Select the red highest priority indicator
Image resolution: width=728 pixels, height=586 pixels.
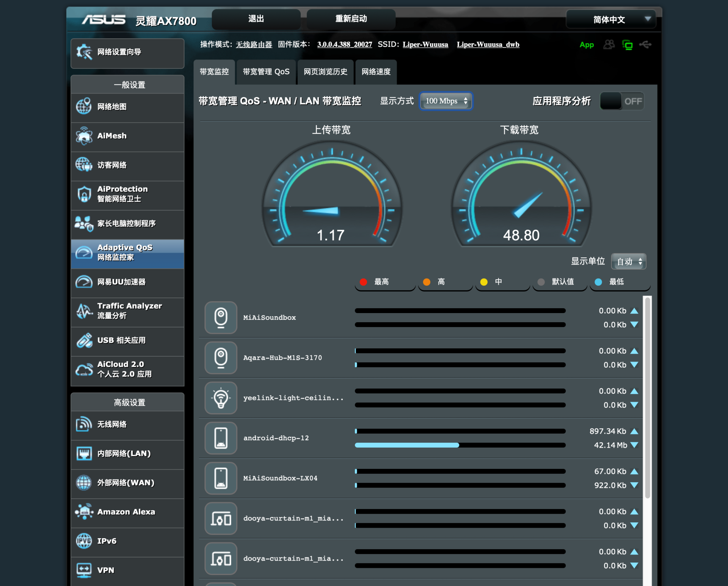(x=363, y=282)
